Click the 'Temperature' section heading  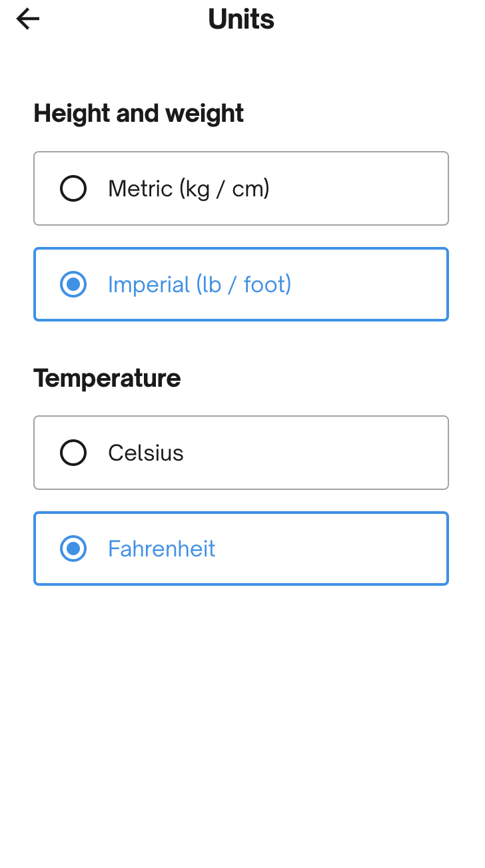pos(107,378)
